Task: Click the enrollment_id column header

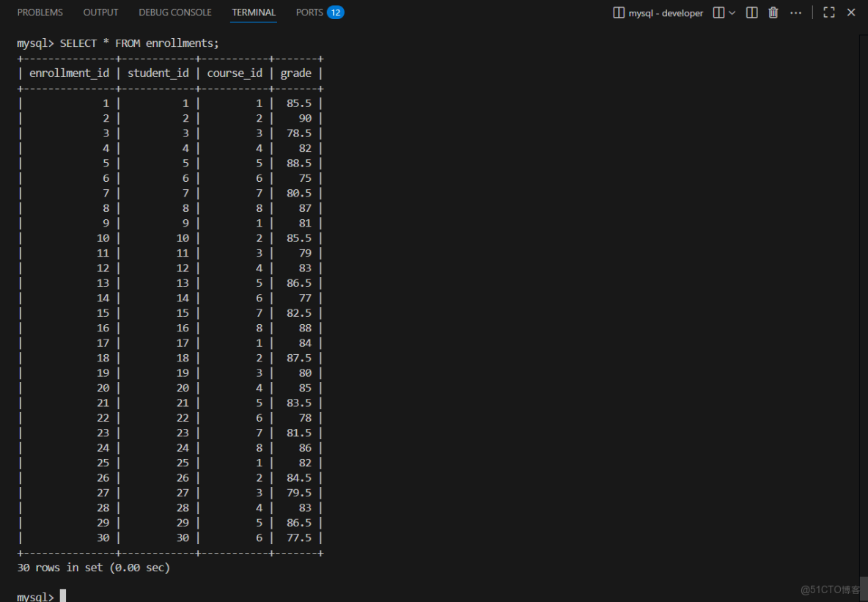Action: (69, 73)
